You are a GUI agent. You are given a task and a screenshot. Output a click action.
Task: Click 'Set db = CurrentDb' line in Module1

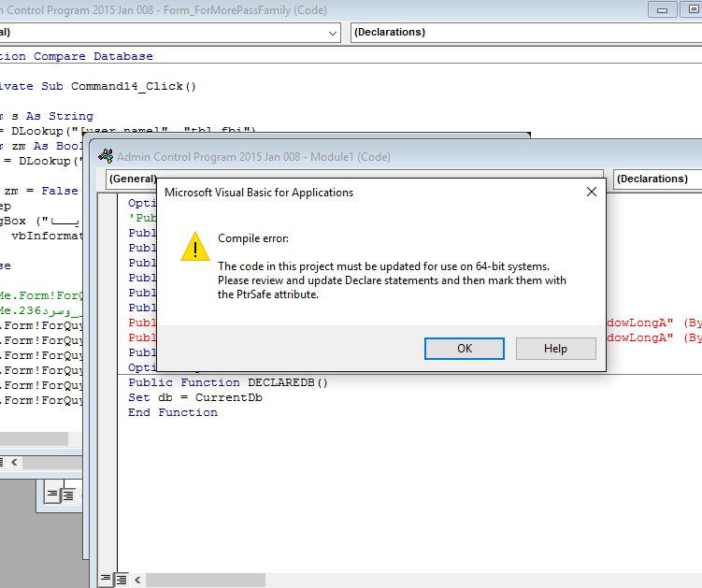click(x=195, y=397)
